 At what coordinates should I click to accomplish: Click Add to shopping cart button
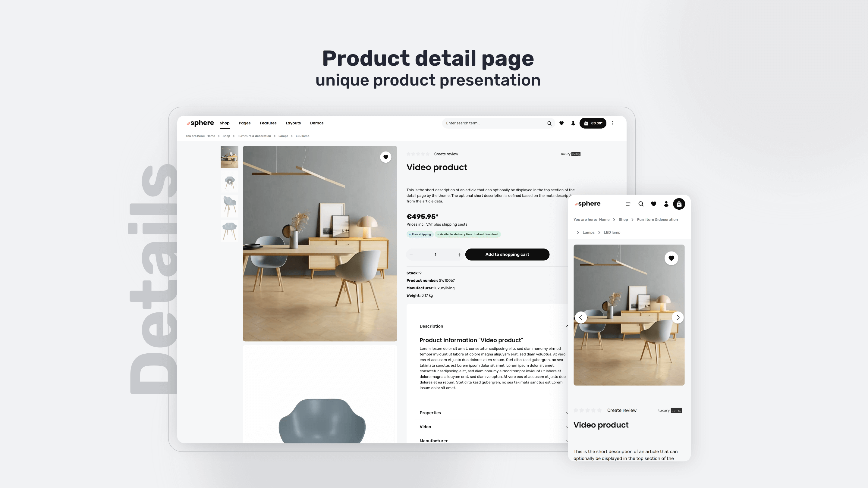[x=507, y=255]
